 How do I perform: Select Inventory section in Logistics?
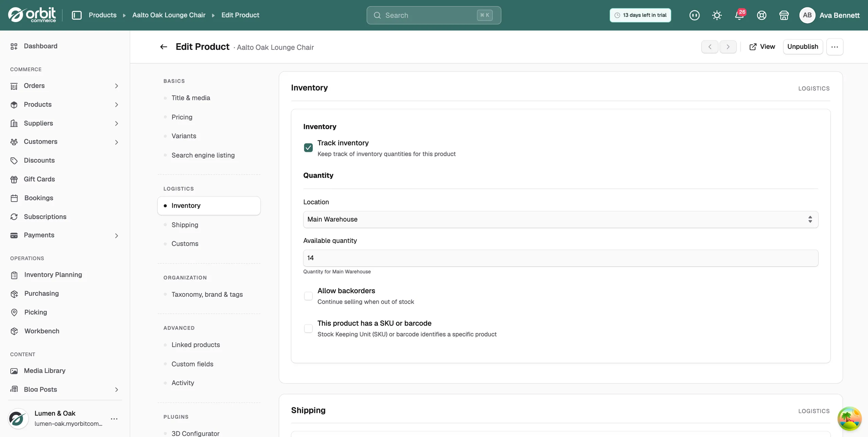click(209, 206)
